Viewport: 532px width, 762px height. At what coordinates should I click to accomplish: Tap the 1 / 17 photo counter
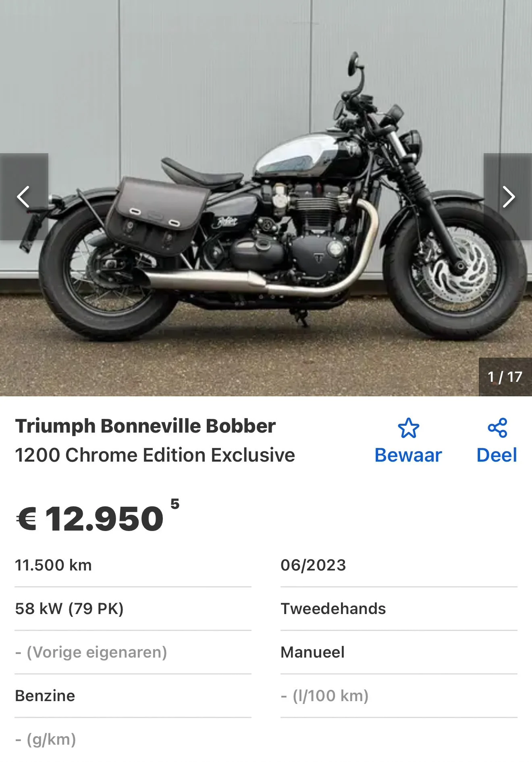point(505,377)
